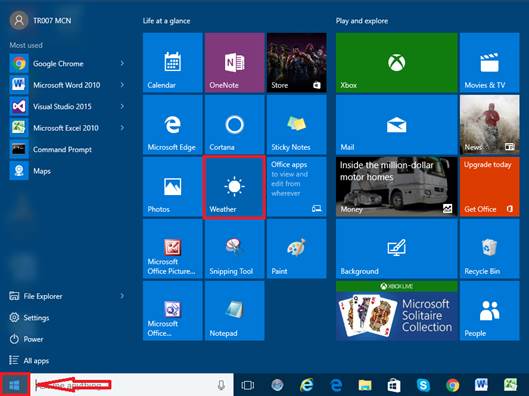The width and height of the screenshot is (529, 396).
Task: Open Sticky Notes tile
Action: click(x=297, y=124)
